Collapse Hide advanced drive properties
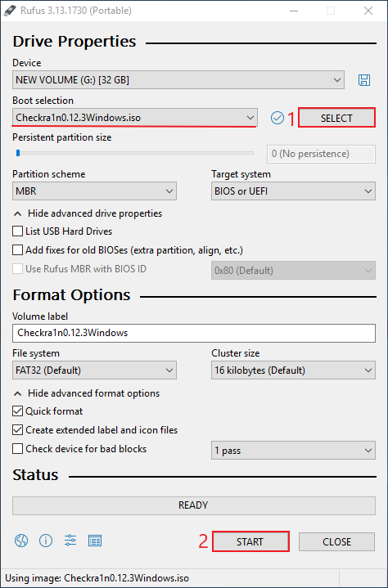Screen dimensions: 388x588 pyautogui.click(x=88, y=213)
